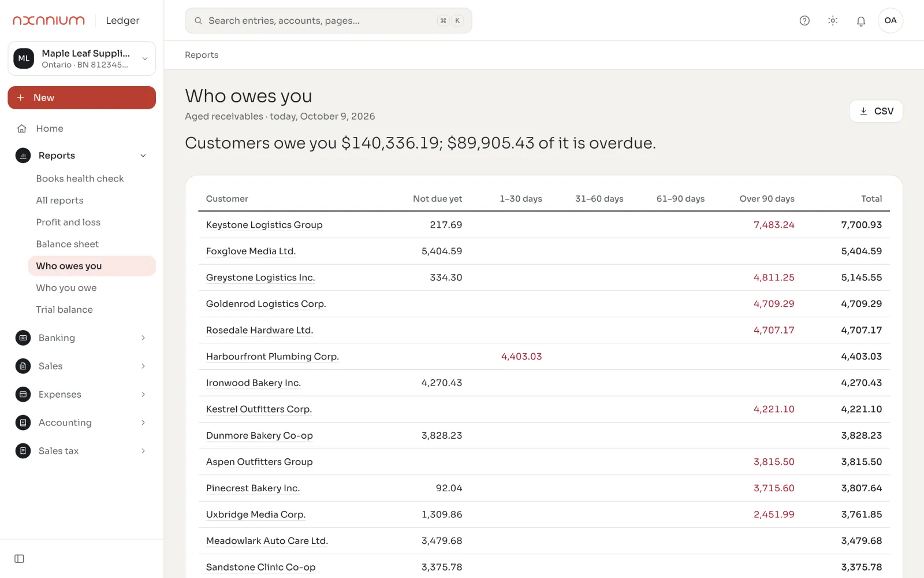
Task: Expand the Sales section chevron
Action: 143,366
